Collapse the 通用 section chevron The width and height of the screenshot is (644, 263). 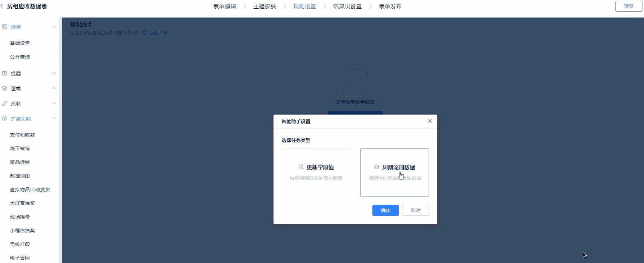54,27
